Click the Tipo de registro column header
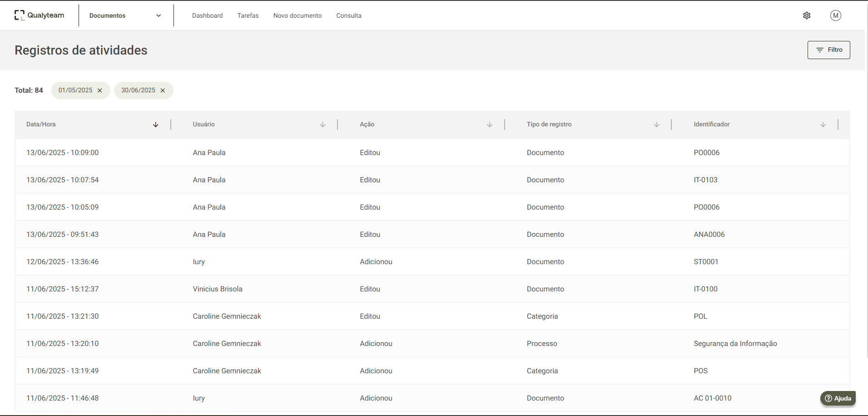This screenshot has height=416, width=868. pyautogui.click(x=549, y=124)
